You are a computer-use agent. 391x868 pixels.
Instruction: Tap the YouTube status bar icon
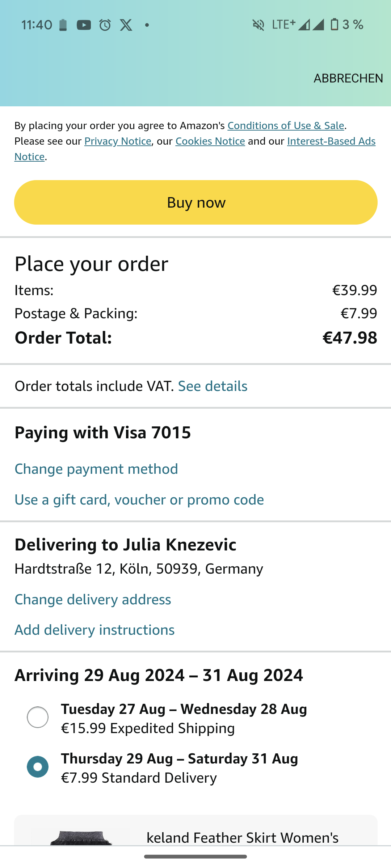(x=84, y=25)
